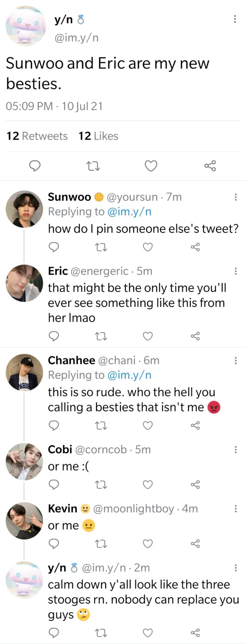
Task: Retweet the main y/n tweet
Action: (x=93, y=166)
